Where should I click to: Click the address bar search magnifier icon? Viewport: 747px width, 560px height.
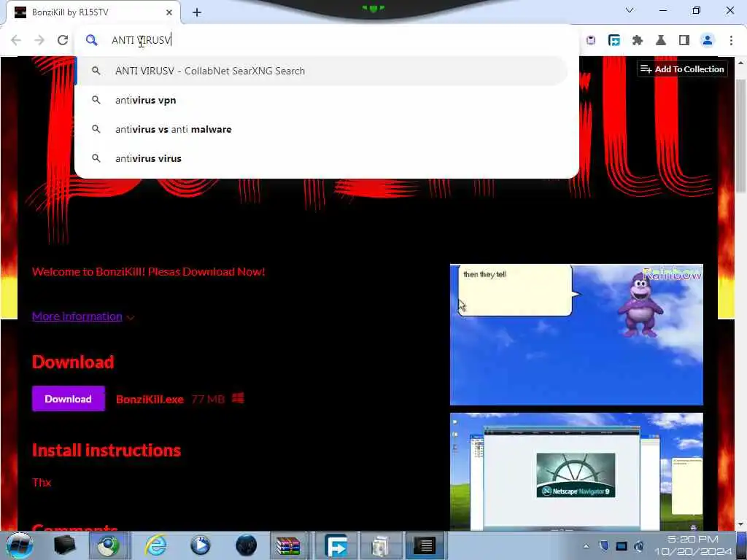pyautogui.click(x=91, y=41)
